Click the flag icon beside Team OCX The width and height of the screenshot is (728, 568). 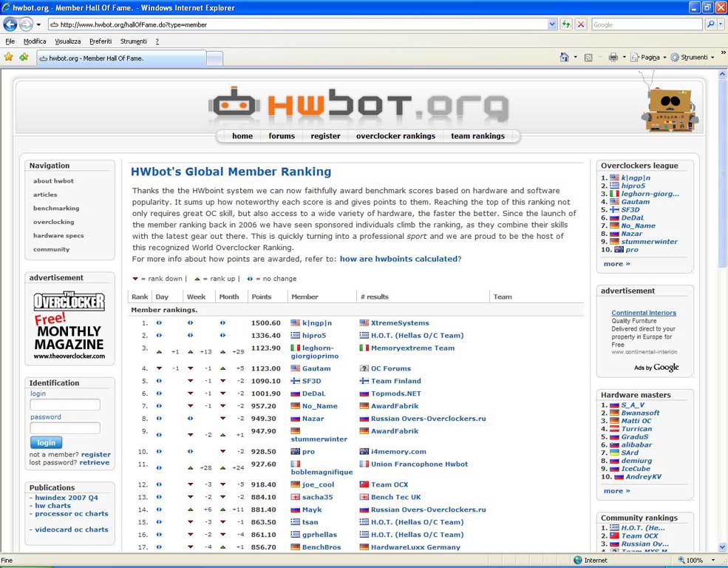click(364, 484)
